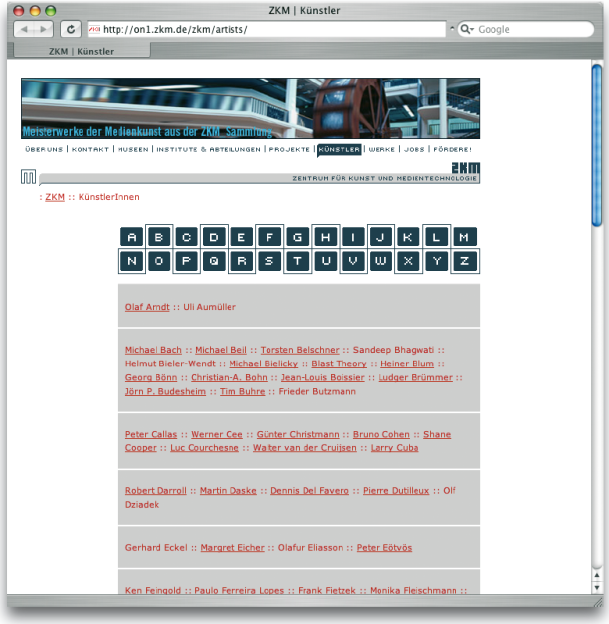The height and width of the screenshot is (624, 609).
Task: Click the small museum icon left of header bar
Action: point(28,177)
